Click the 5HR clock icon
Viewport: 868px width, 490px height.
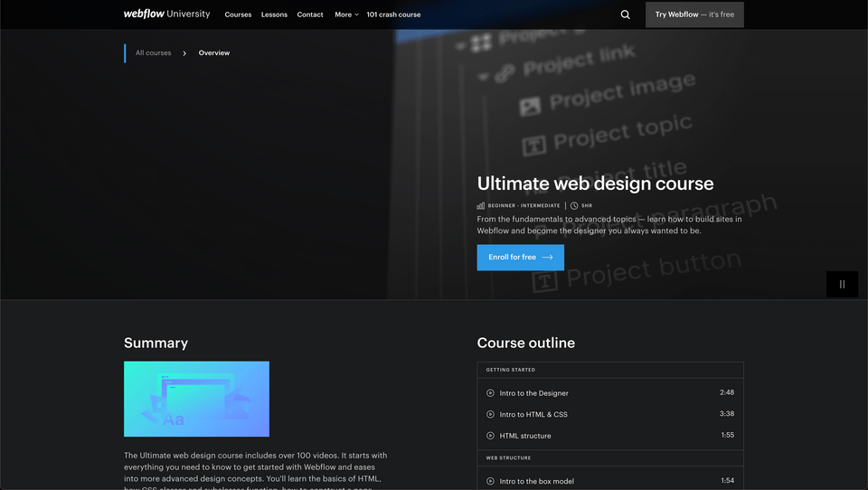[x=574, y=205]
